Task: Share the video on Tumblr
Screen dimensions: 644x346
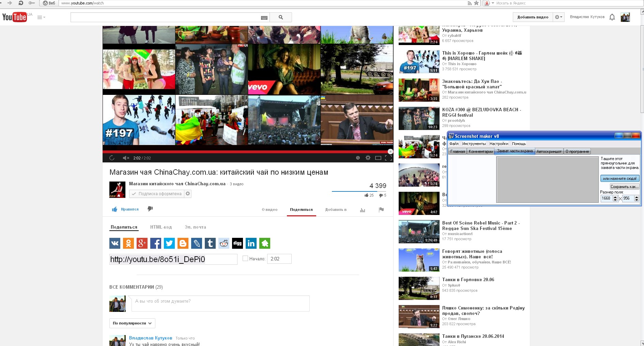Action: coord(210,243)
